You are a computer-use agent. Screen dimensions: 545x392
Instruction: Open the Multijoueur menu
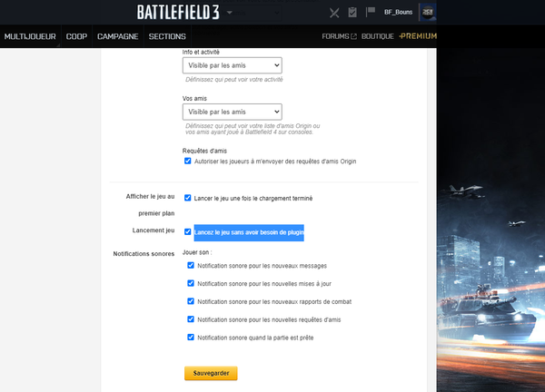30,36
